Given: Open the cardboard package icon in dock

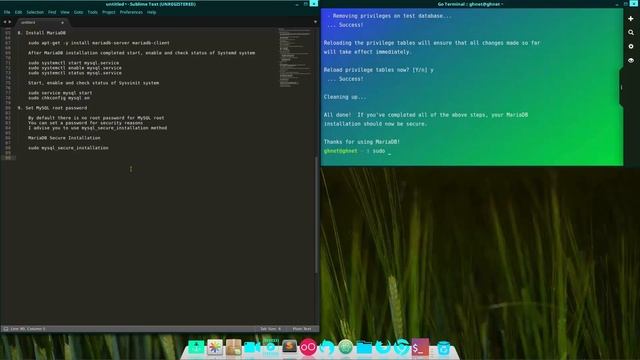Looking at the screenshot, I should [233, 347].
